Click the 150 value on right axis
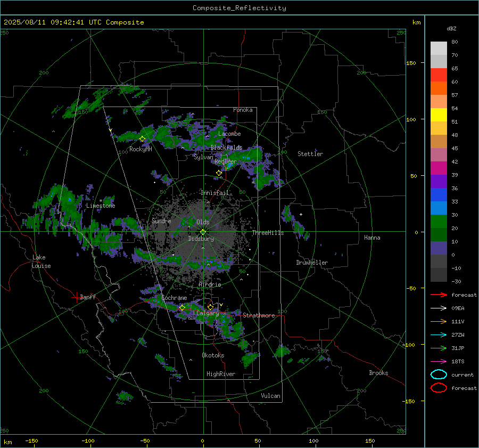 (411, 63)
